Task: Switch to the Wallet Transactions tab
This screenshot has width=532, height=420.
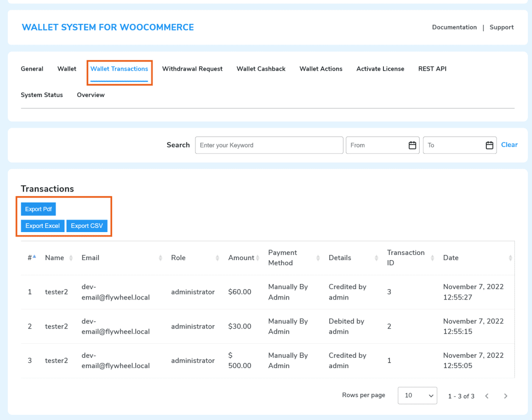Action: [119, 69]
